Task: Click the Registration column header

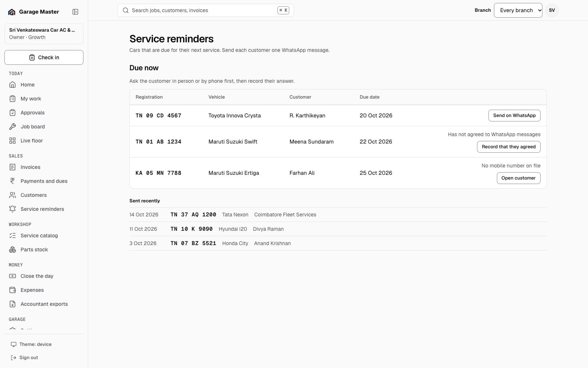Action: point(149,97)
